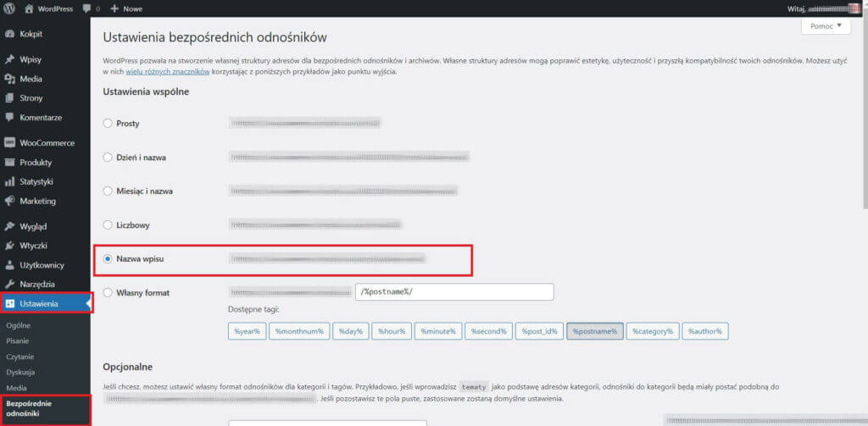Open the WooCommerce menu label

pyautogui.click(x=47, y=143)
